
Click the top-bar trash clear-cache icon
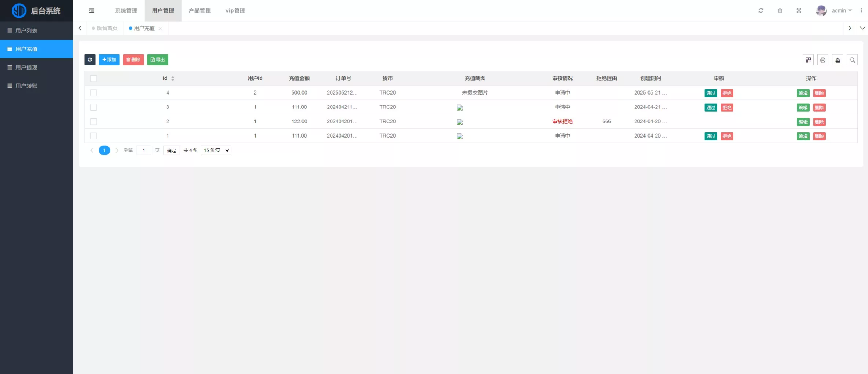[780, 11]
